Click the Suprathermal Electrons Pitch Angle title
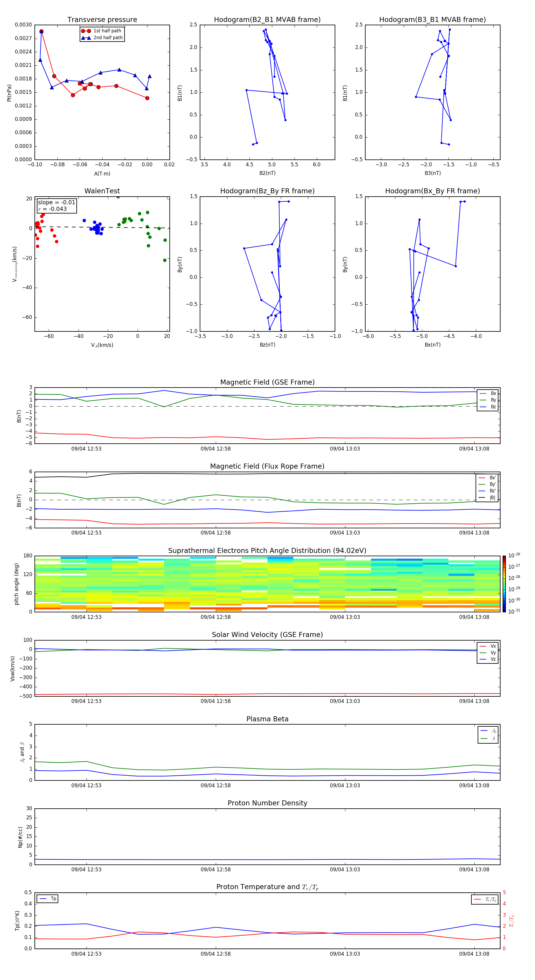 (x=267, y=551)
